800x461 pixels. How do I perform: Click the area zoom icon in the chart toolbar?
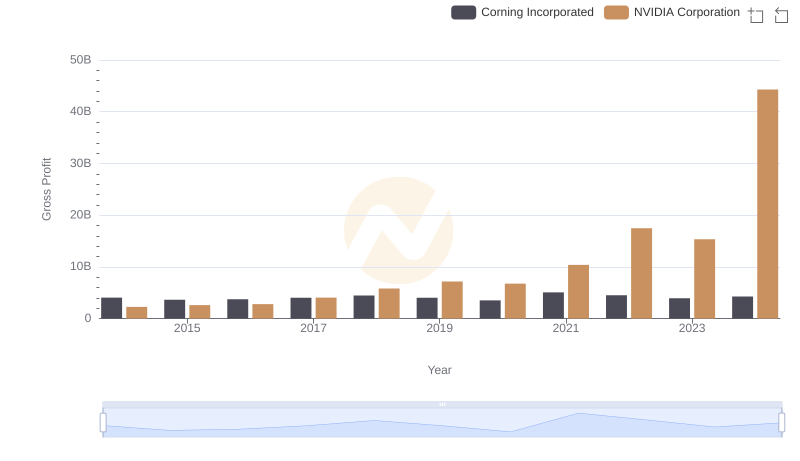click(x=756, y=15)
